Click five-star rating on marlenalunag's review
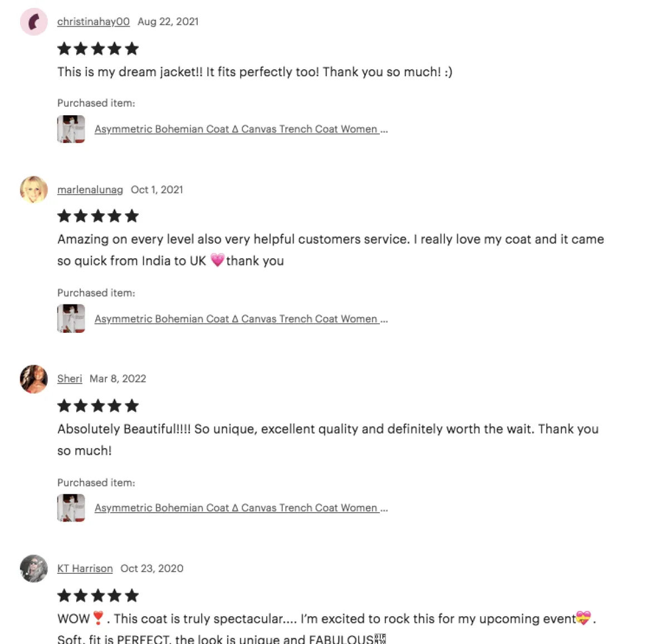Screen dimensions: 646x644 coord(98,216)
